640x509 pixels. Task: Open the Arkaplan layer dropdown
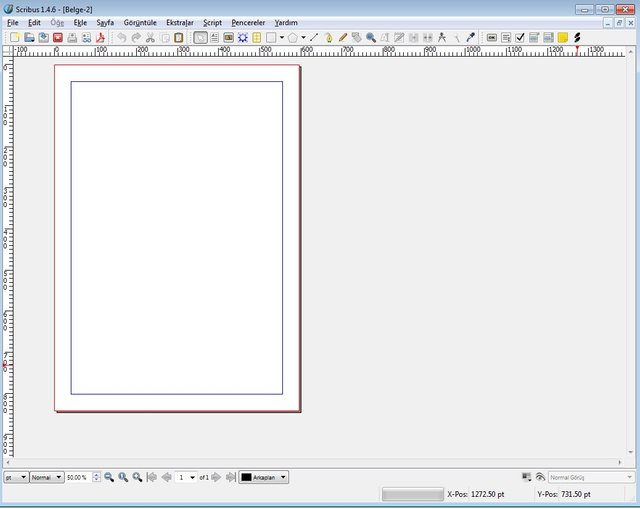[264, 477]
